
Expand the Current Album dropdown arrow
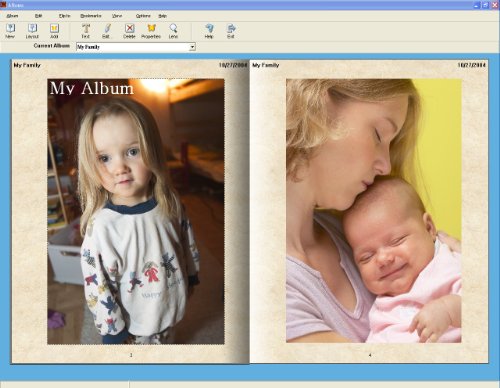tap(192, 47)
